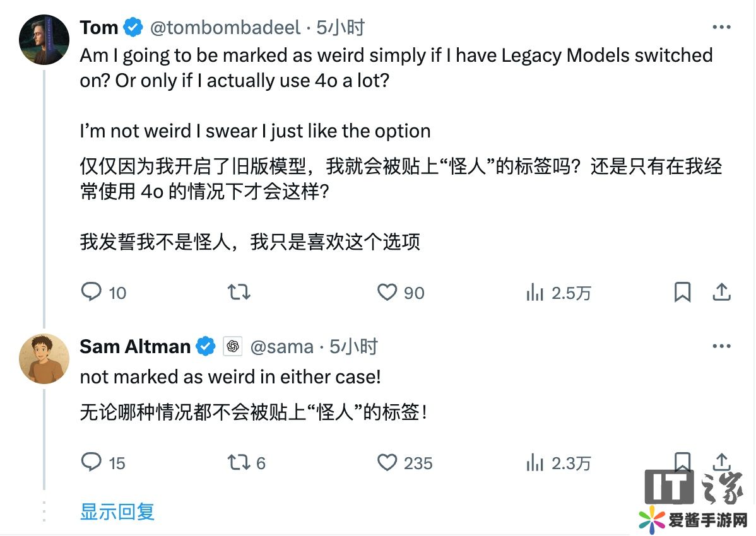This screenshot has height=536, width=756.
Task: Retweet Tom's post
Action: coord(239,292)
